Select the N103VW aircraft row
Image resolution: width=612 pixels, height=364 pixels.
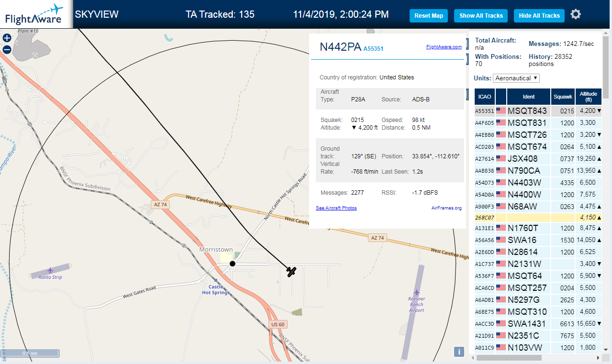pyautogui.click(x=538, y=348)
